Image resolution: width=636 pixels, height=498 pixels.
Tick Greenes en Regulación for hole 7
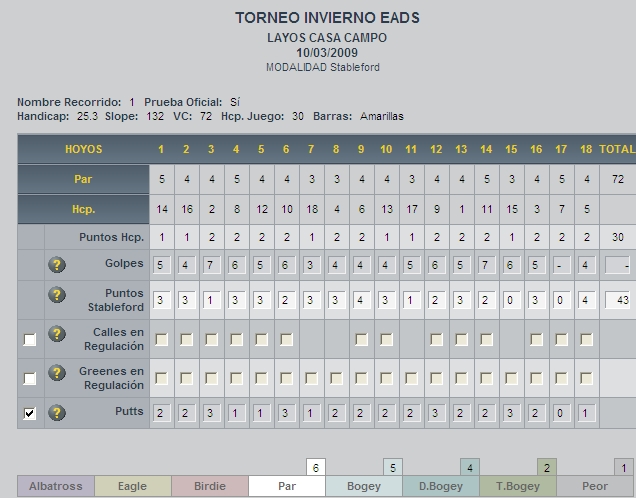click(x=312, y=378)
